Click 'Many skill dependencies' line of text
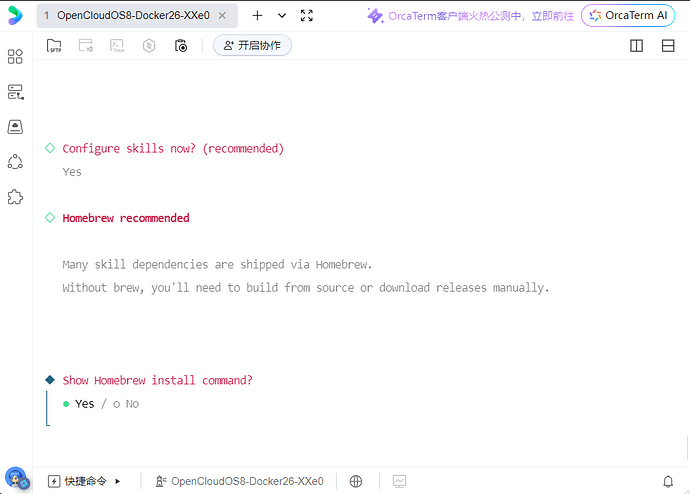The width and height of the screenshot is (690, 494). [x=217, y=265]
